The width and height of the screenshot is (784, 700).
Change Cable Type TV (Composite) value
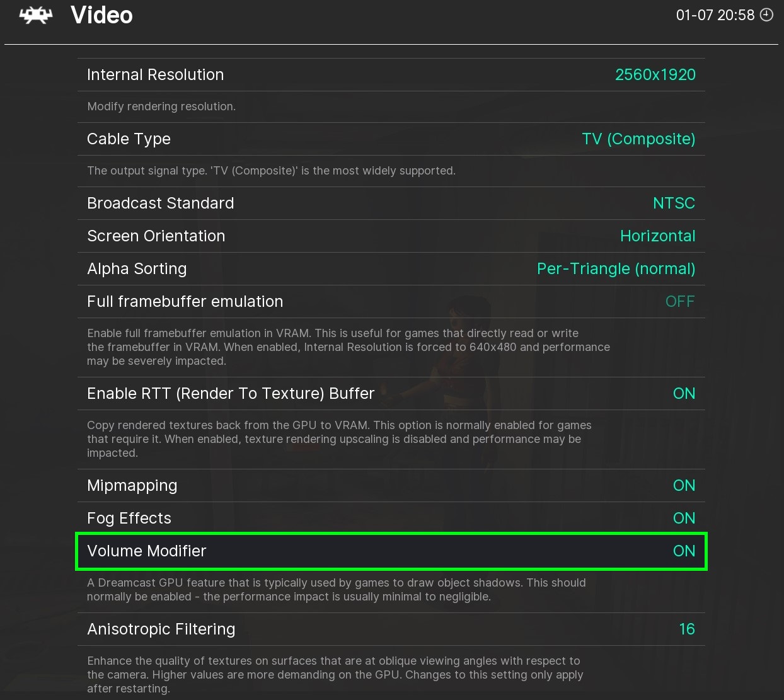[638, 139]
